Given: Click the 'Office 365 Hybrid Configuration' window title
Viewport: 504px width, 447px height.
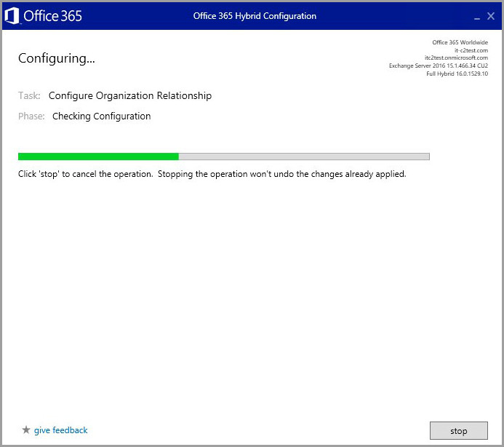Looking at the screenshot, I should (x=255, y=16).
